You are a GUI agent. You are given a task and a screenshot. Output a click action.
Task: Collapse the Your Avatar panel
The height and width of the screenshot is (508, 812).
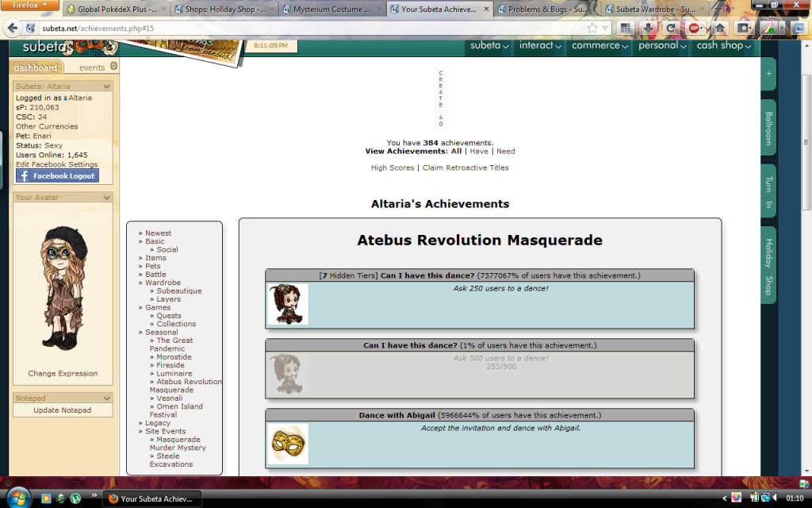(x=107, y=198)
